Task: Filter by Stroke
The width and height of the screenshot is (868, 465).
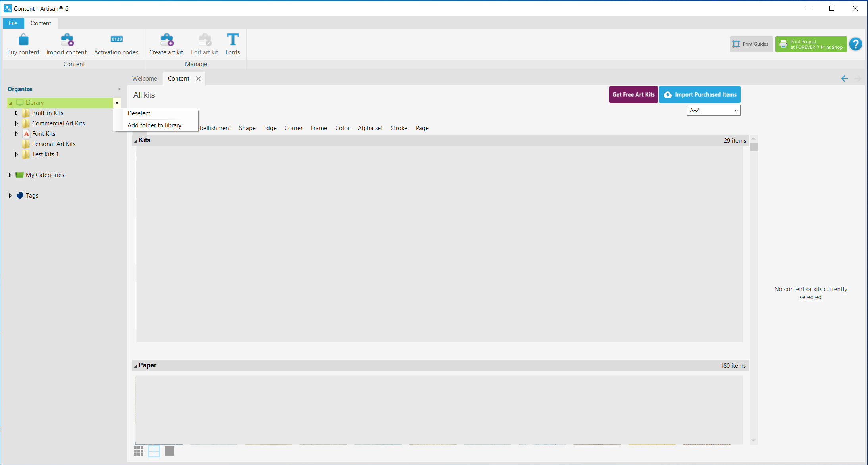Action: tap(399, 128)
